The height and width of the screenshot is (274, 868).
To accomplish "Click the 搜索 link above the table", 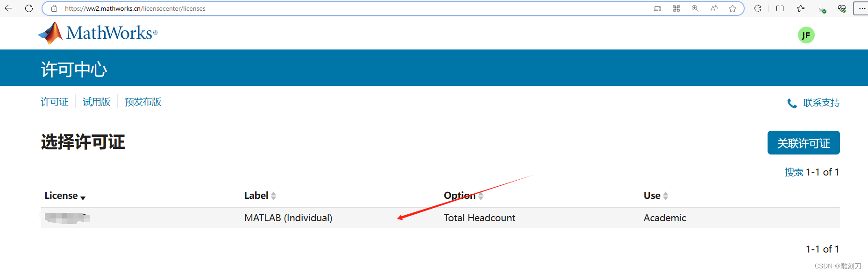I will click(x=794, y=172).
